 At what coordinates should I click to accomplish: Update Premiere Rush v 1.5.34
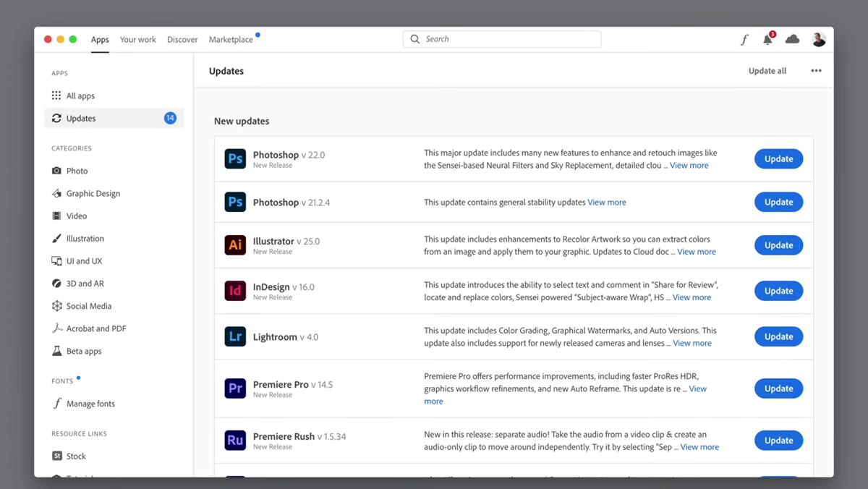778,440
